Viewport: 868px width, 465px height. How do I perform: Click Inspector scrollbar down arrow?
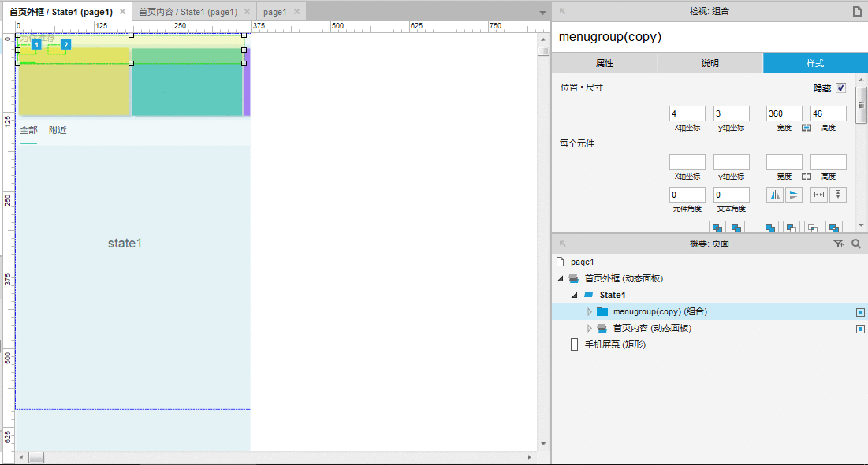(x=860, y=225)
